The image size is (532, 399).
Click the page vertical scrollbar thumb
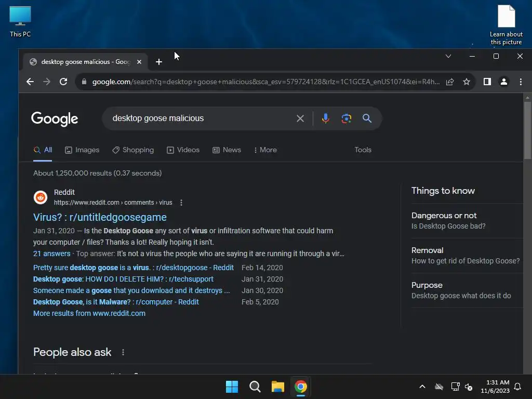pos(527,130)
